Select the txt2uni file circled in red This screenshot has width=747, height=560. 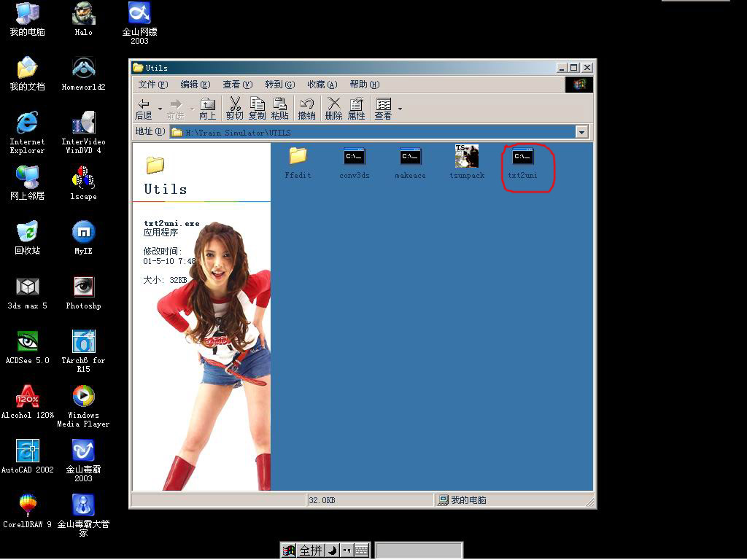click(522, 163)
